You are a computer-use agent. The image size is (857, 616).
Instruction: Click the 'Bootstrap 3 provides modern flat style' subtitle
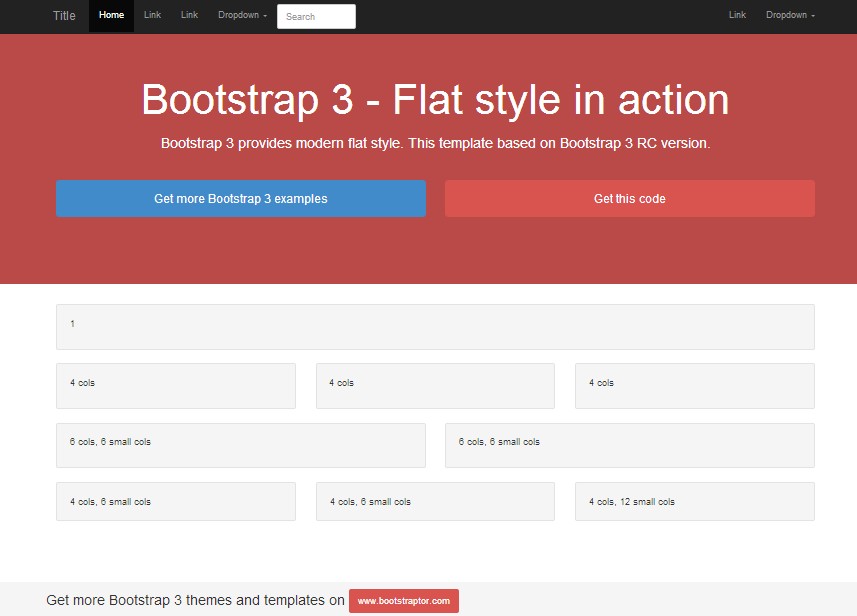[436, 143]
